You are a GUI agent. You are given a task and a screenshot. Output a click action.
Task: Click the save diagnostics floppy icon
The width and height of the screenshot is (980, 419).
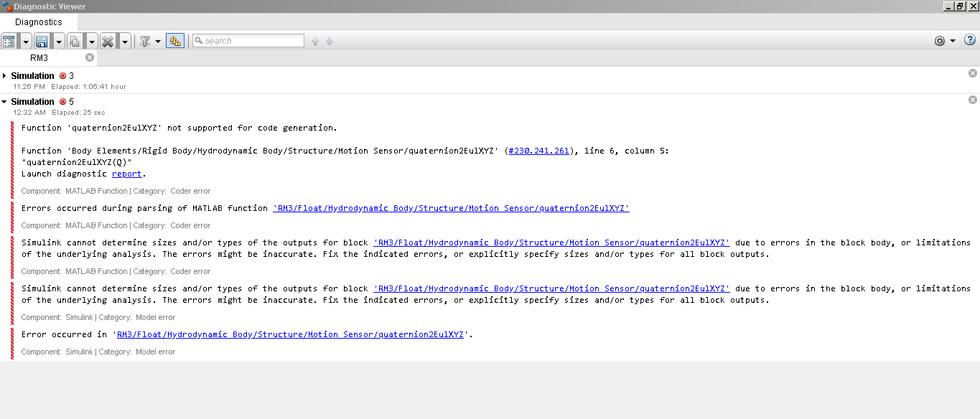click(42, 41)
